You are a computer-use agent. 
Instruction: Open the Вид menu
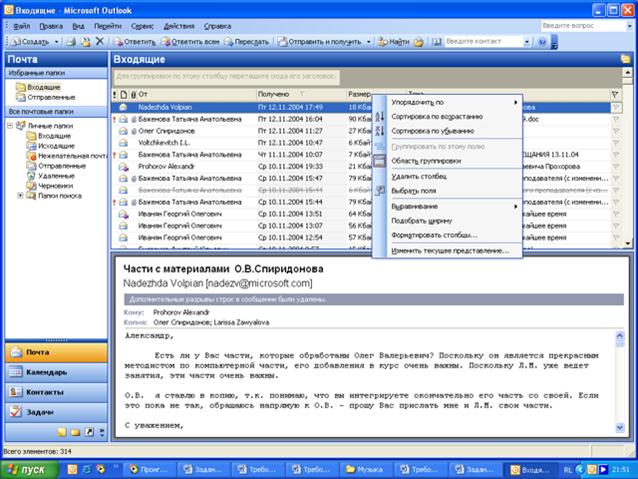coord(78,26)
